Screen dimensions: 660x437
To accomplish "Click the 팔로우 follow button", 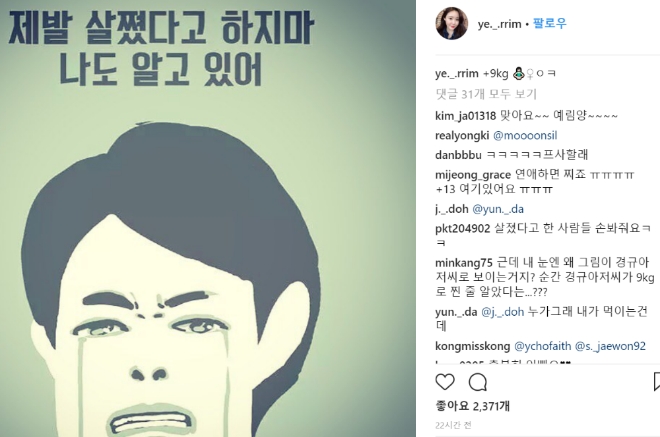I will (550, 23).
